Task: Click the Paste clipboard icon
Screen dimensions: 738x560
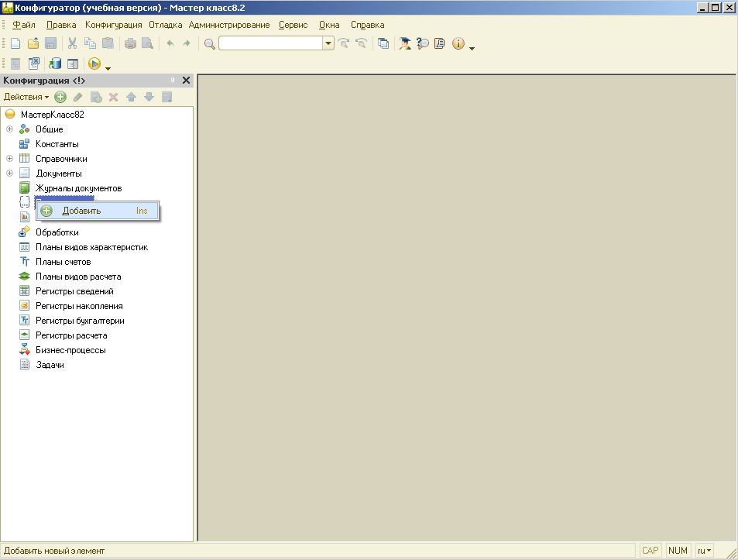Action: pyautogui.click(x=108, y=44)
